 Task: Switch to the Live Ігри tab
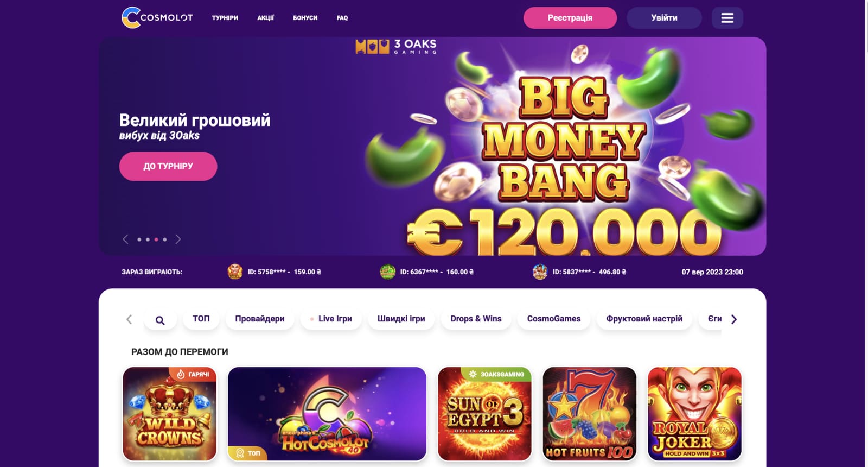331,319
